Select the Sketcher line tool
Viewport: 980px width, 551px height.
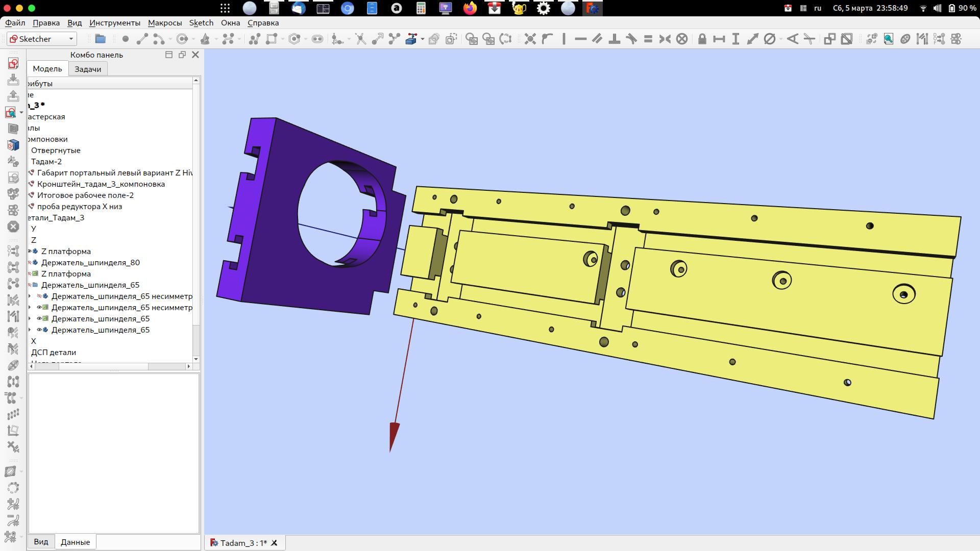(142, 39)
